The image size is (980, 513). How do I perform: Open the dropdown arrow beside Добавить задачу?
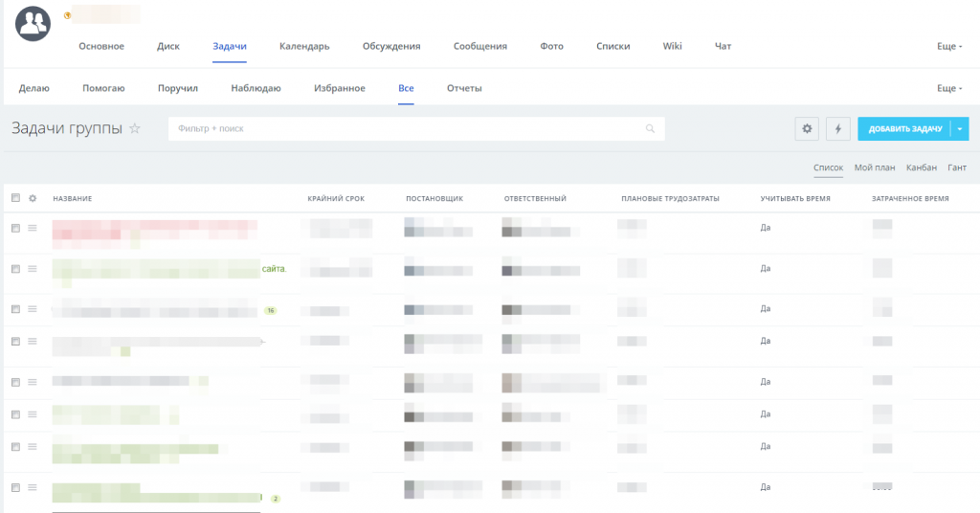959,128
